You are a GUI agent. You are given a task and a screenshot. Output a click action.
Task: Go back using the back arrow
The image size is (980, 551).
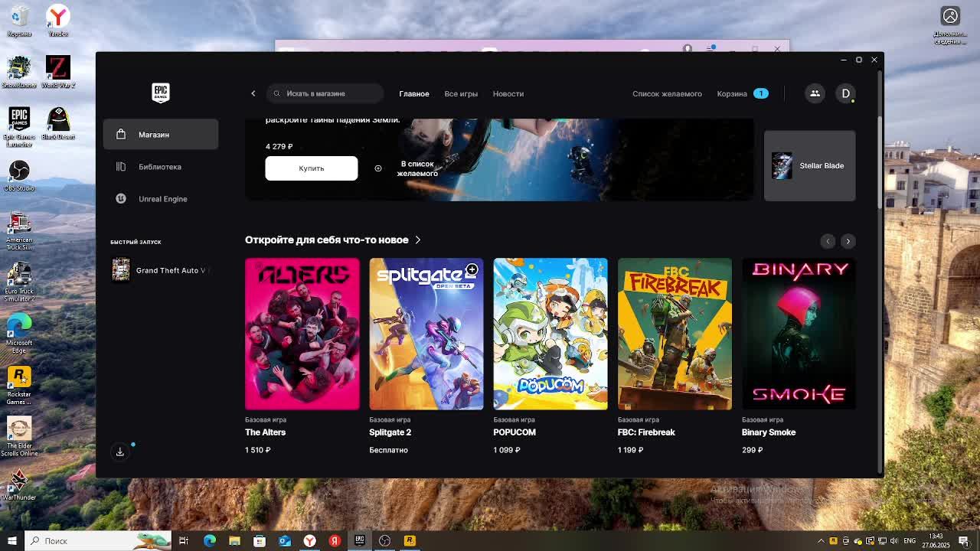(253, 93)
